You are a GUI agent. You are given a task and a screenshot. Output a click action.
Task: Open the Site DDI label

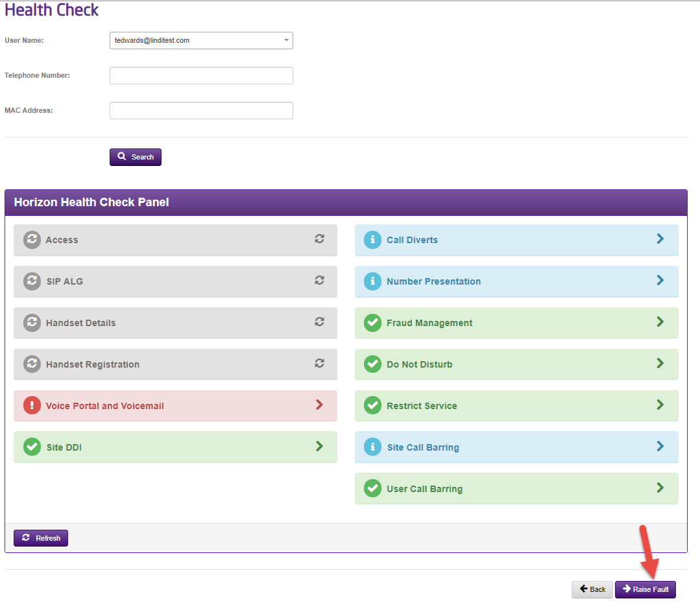(x=64, y=447)
